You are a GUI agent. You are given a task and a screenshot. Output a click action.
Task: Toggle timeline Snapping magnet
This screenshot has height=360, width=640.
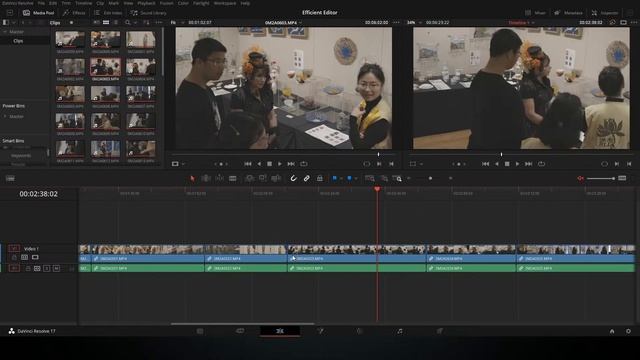point(293,178)
